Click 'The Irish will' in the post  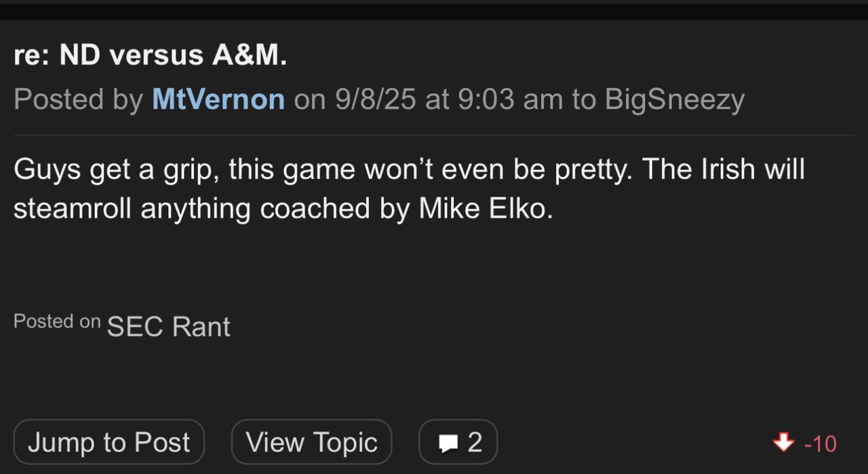click(724, 170)
